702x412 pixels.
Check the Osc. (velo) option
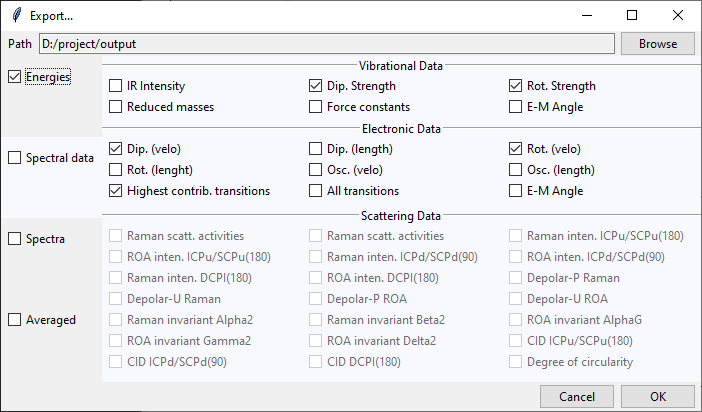(x=315, y=170)
